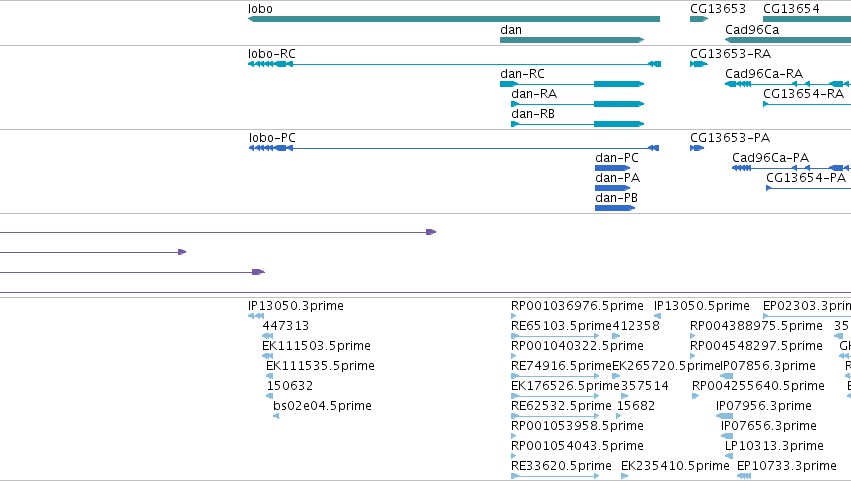Viewport: 851px width, 481px height.
Task: Click the IP07856.3prime EST label
Action: pos(768,366)
